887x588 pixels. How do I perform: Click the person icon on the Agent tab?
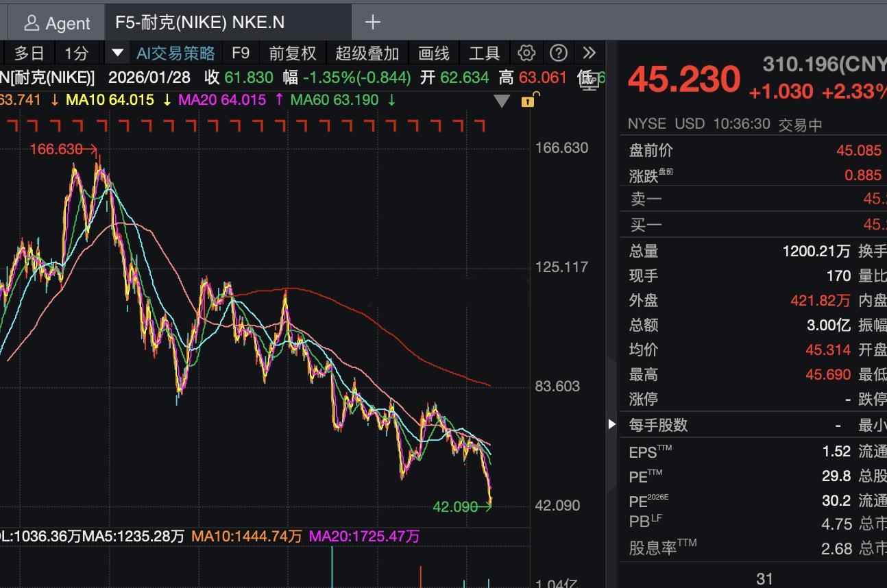click(x=31, y=23)
